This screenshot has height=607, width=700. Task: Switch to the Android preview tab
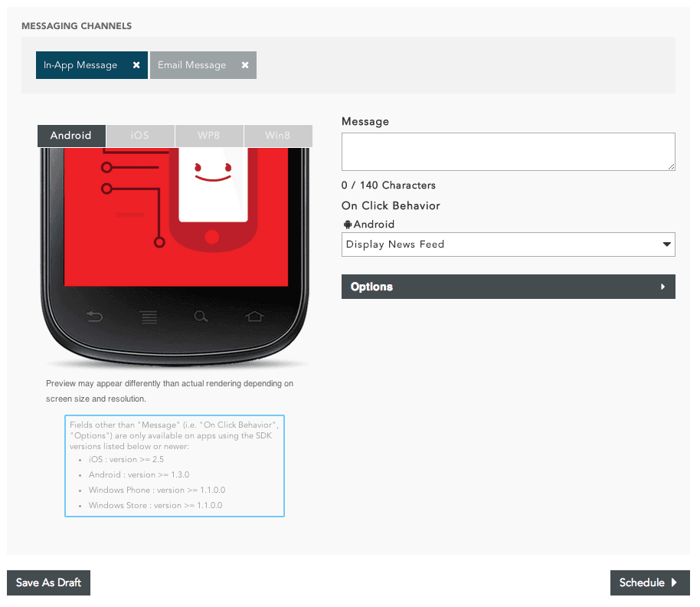pyautogui.click(x=71, y=136)
